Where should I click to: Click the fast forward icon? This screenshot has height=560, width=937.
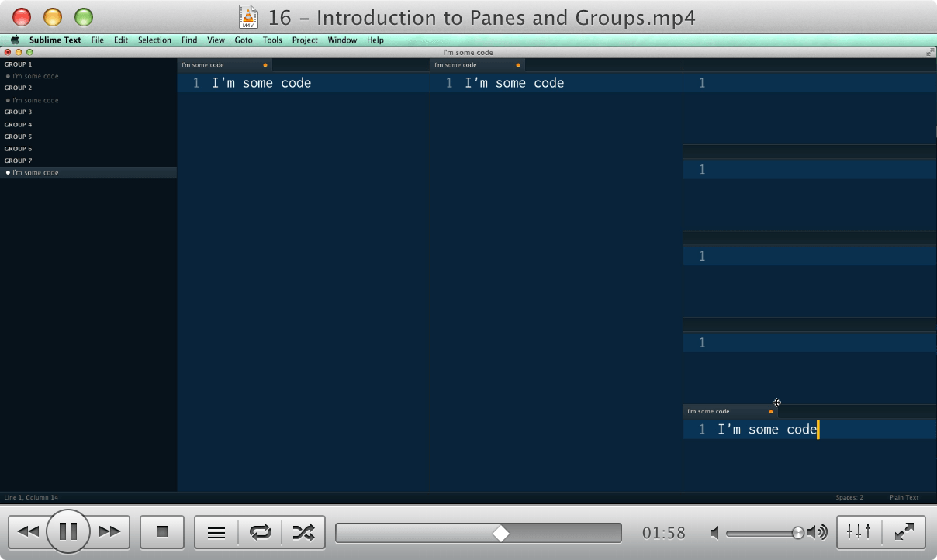tap(109, 531)
